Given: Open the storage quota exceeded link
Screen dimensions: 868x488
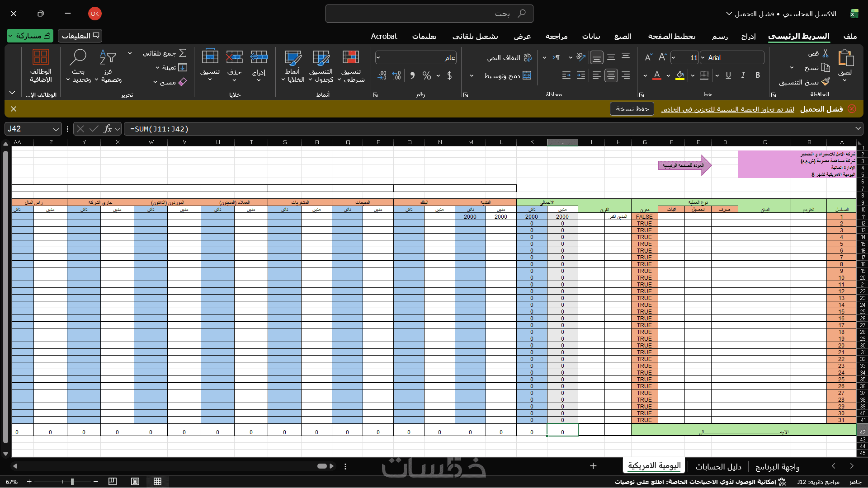Looking at the screenshot, I should pos(727,109).
